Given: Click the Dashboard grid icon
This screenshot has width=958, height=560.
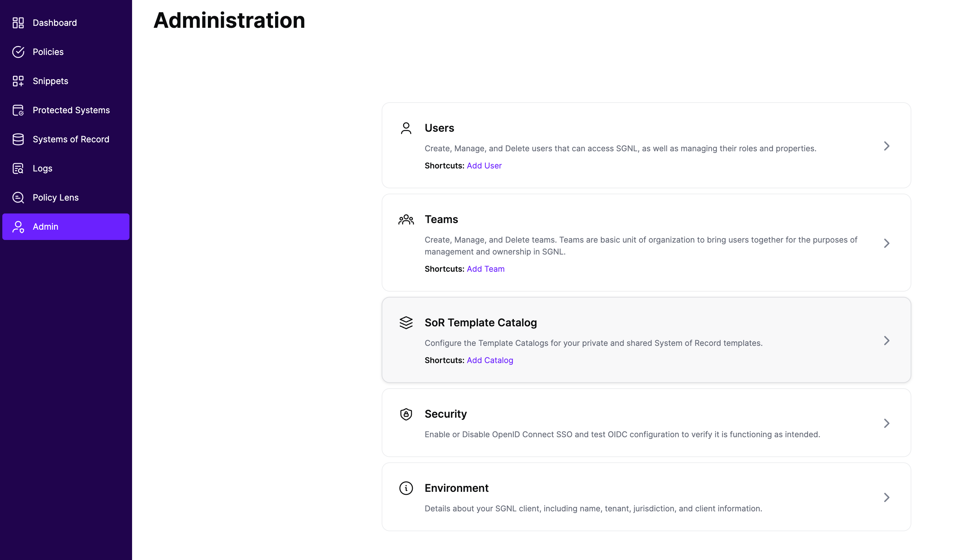Looking at the screenshot, I should (x=18, y=23).
